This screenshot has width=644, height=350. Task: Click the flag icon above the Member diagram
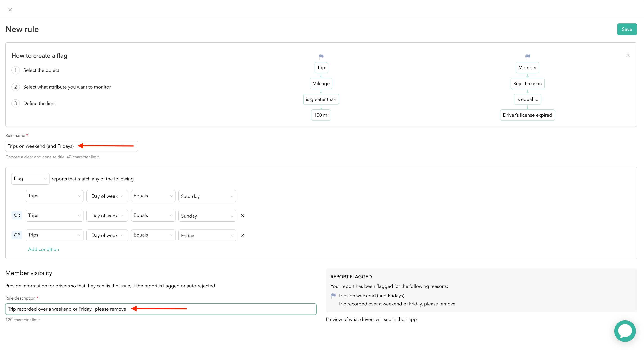pos(527,56)
